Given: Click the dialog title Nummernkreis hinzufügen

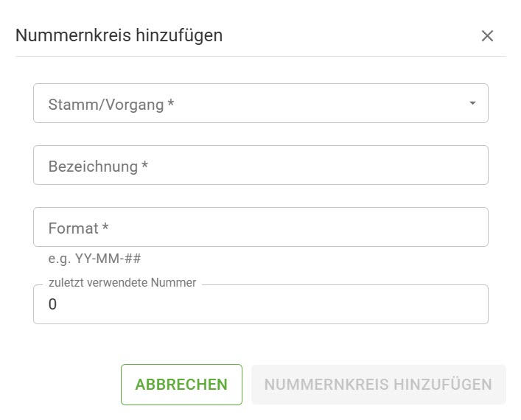Looking at the screenshot, I should pos(119,35).
